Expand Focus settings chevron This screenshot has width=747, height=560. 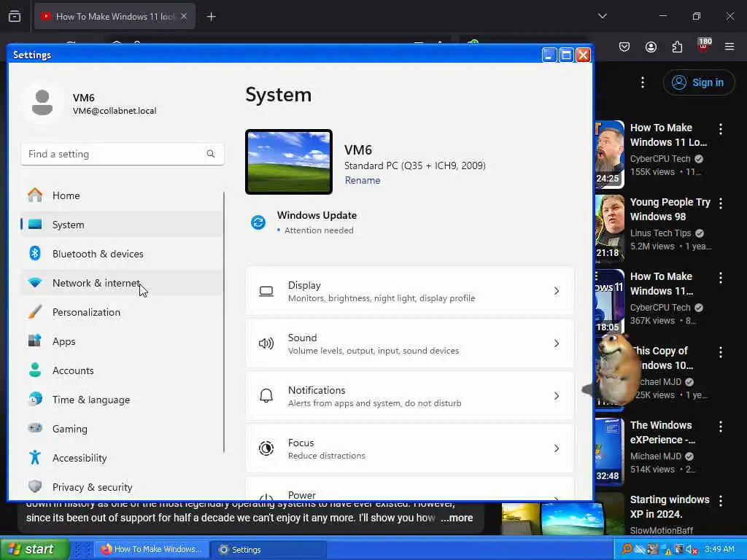pyautogui.click(x=557, y=448)
